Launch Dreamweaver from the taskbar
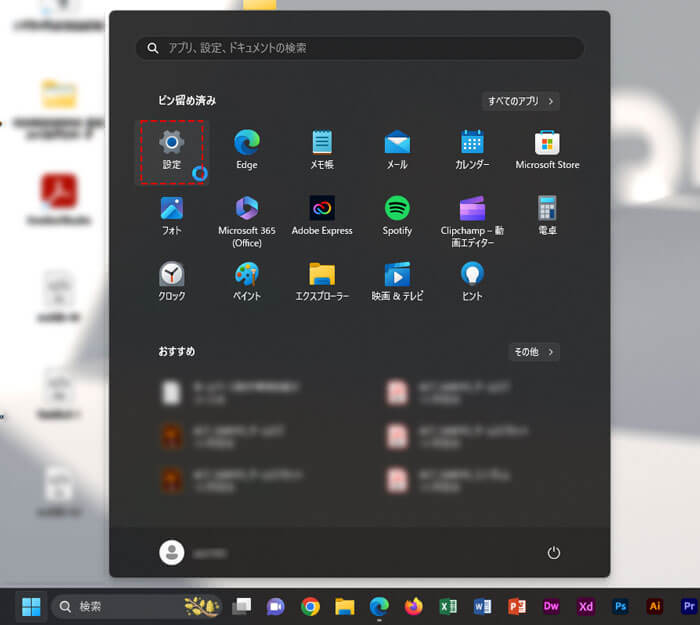Screen dimensions: 700x625 pos(551,607)
